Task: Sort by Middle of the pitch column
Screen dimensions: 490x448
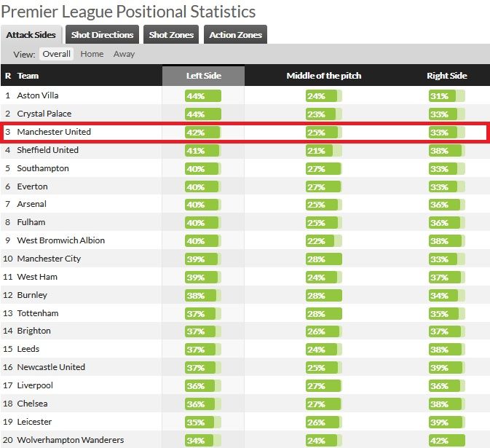Action: click(x=324, y=76)
